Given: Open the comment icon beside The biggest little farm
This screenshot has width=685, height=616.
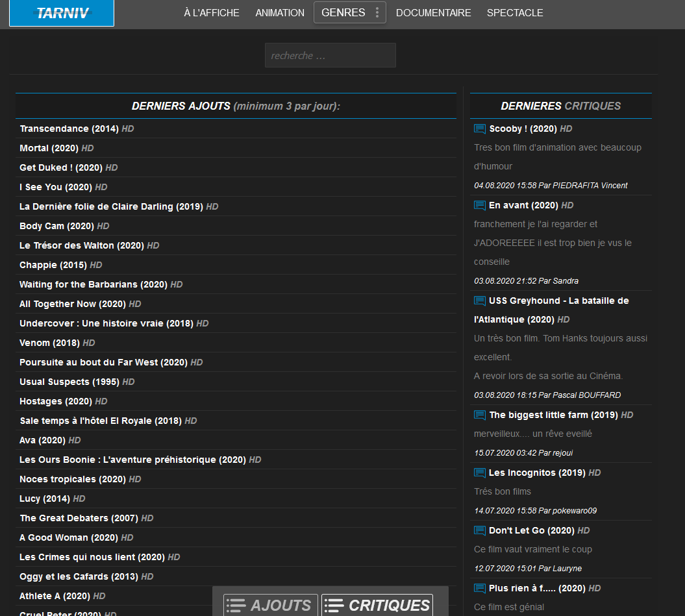Looking at the screenshot, I should (x=480, y=415).
